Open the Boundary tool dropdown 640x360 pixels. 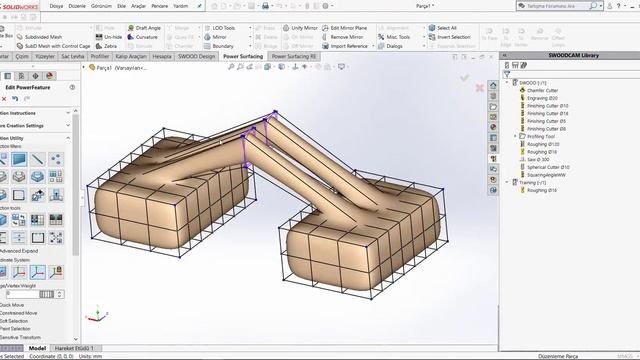click(x=250, y=46)
